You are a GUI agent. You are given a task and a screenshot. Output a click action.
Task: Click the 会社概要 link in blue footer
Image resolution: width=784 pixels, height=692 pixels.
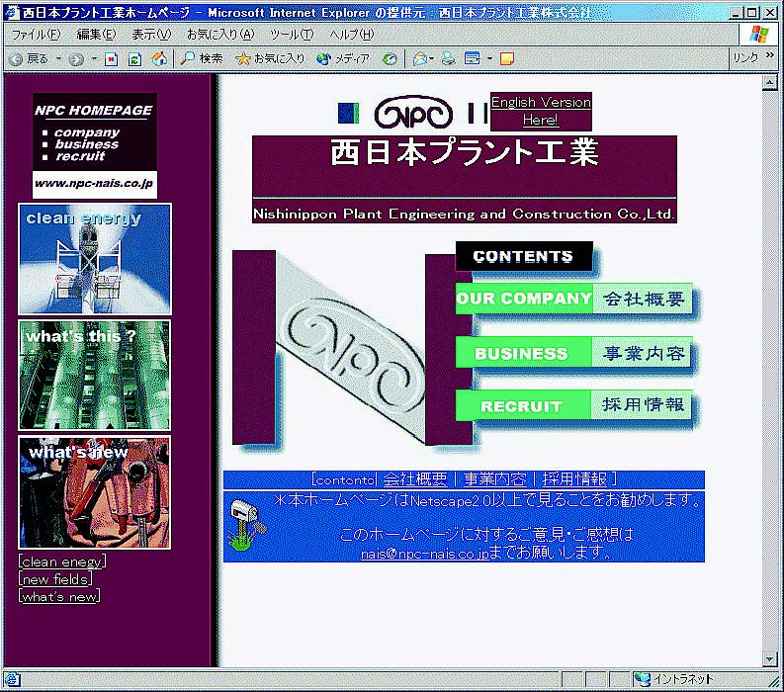pyautogui.click(x=415, y=479)
